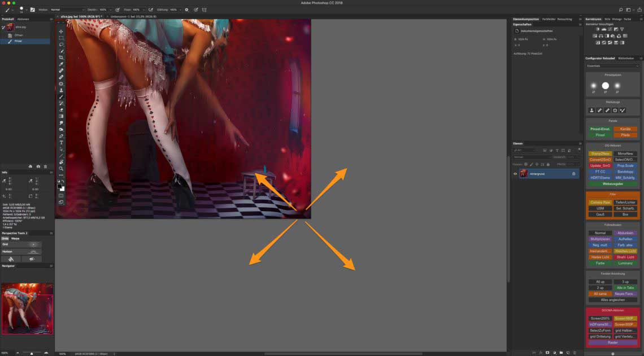Open the brush settings panel icon in options bar
Screen dimensions: 644x356
32,10
